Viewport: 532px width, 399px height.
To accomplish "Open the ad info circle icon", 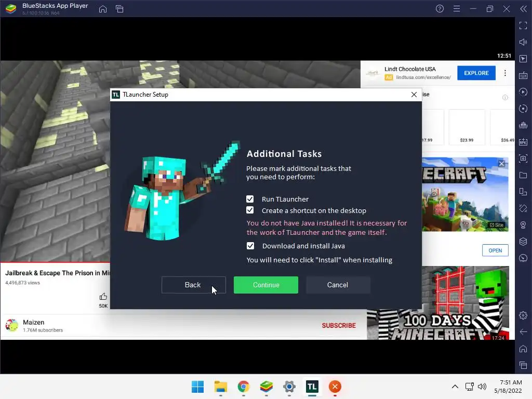I will point(505,98).
